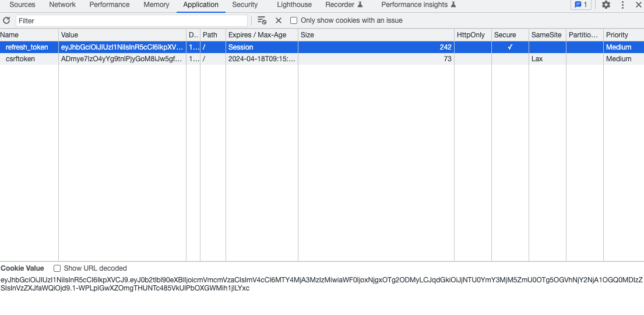Close DevTools panel
644x315 pixels.
coord(638,5)
